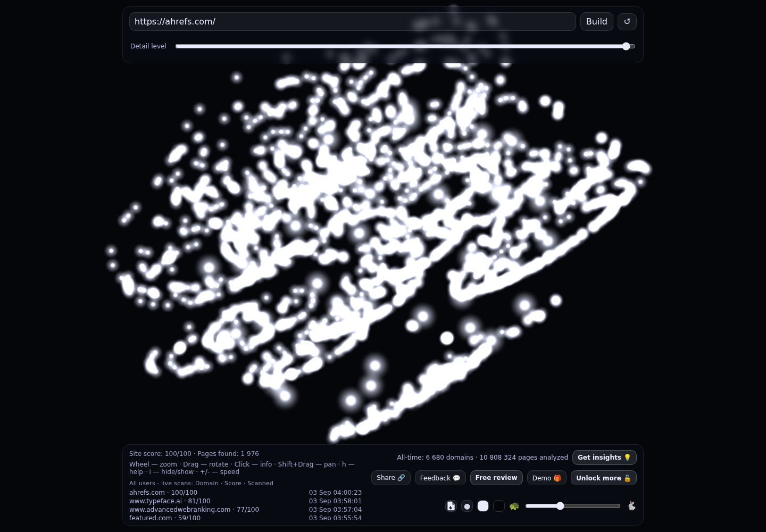Click the Detail level label
Screen dimensions: 766x532
point(148,46)
